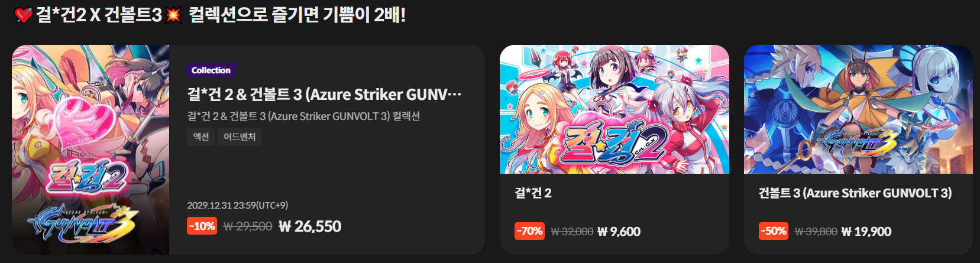
Task: Open the collection title 걸*건 2 & 건볼트 3
Action: pyautogui.click(x=324, y=95)
